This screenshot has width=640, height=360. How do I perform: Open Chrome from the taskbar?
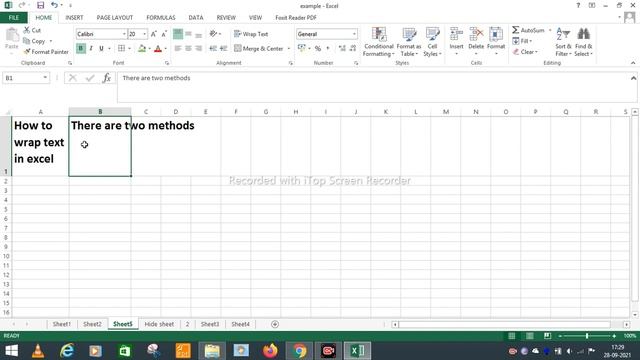click(x=299, y=351)
